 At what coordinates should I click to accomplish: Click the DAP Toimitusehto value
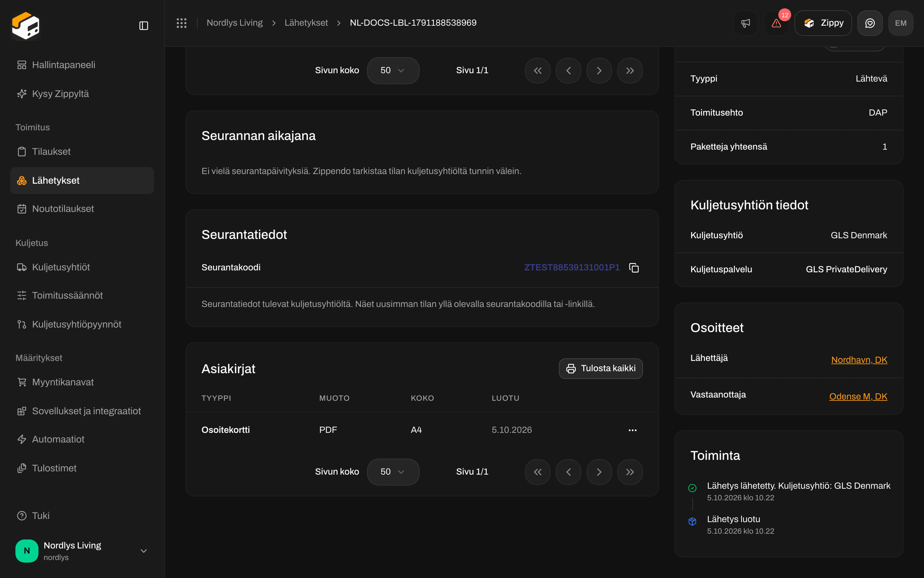pos(878,112)
